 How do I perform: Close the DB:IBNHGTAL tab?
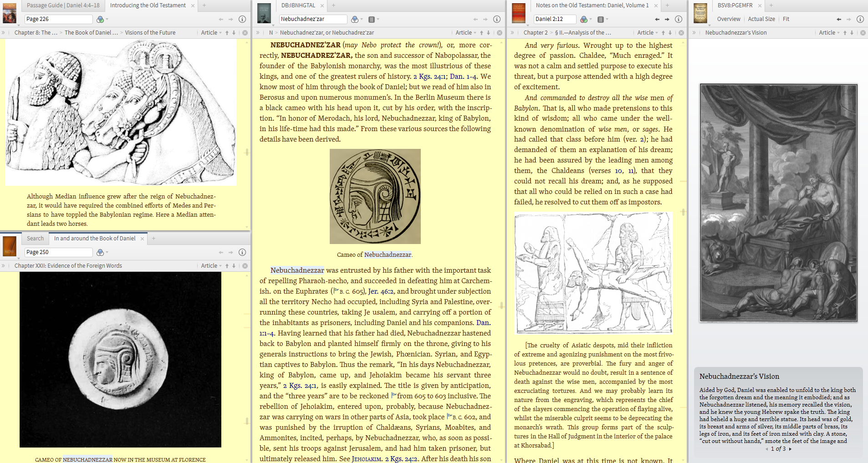322,6
